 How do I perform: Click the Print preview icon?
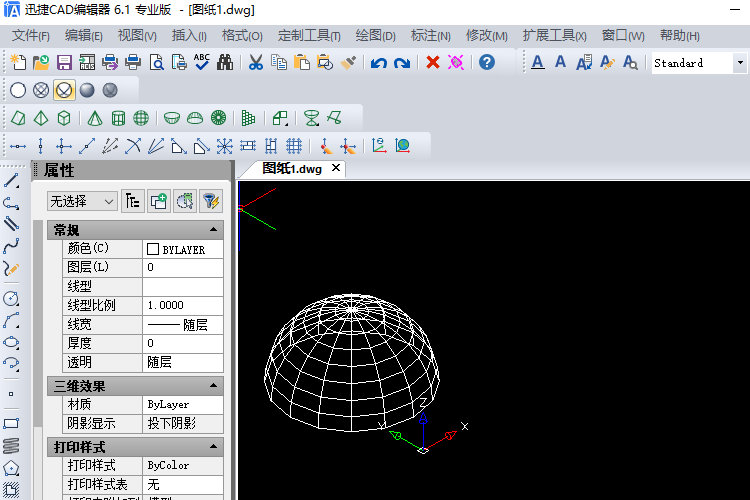click(156, 62)
